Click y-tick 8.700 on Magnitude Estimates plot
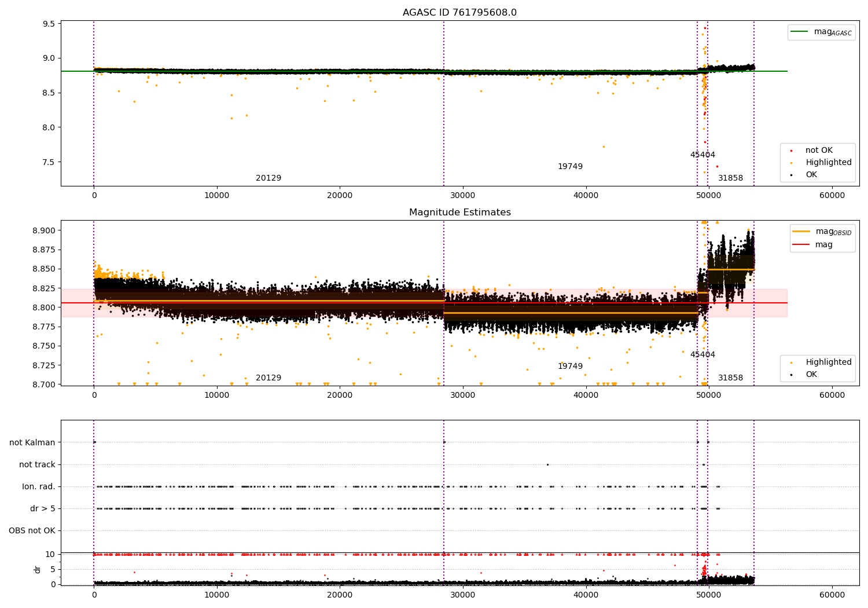The image size is (868, 608). pos(44,384)
